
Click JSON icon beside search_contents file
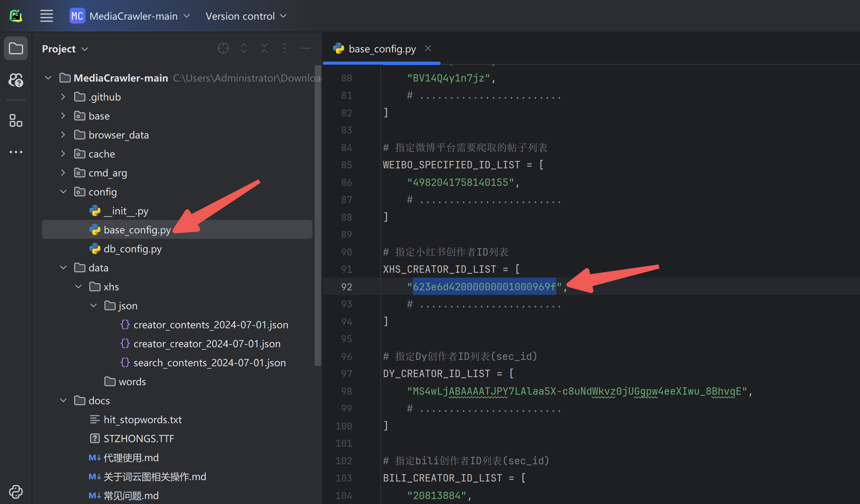[125, 362]
